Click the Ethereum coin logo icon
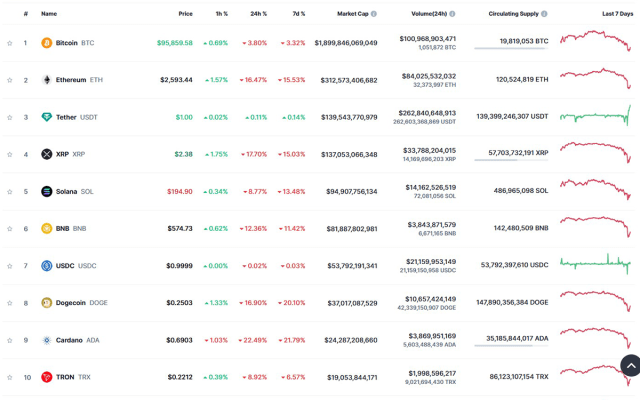The height and width of the screenshot is (400, 640). coord(46,80)
